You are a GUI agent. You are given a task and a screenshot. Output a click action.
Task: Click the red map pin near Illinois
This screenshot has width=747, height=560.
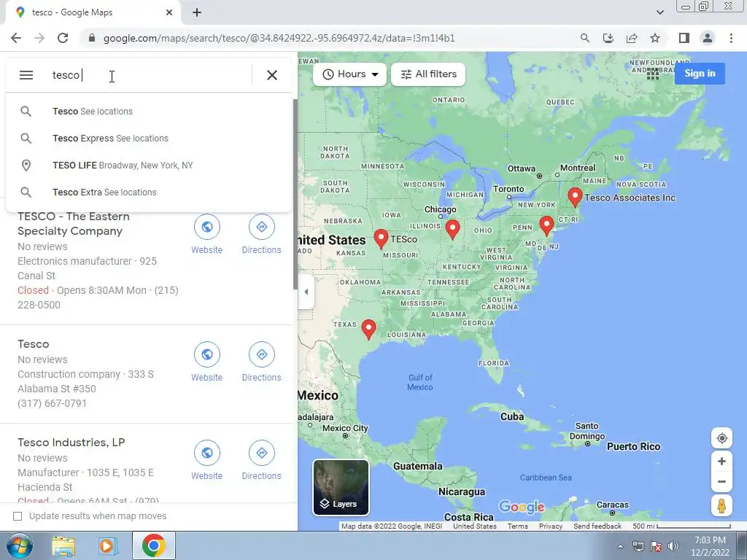pos(452,229)
